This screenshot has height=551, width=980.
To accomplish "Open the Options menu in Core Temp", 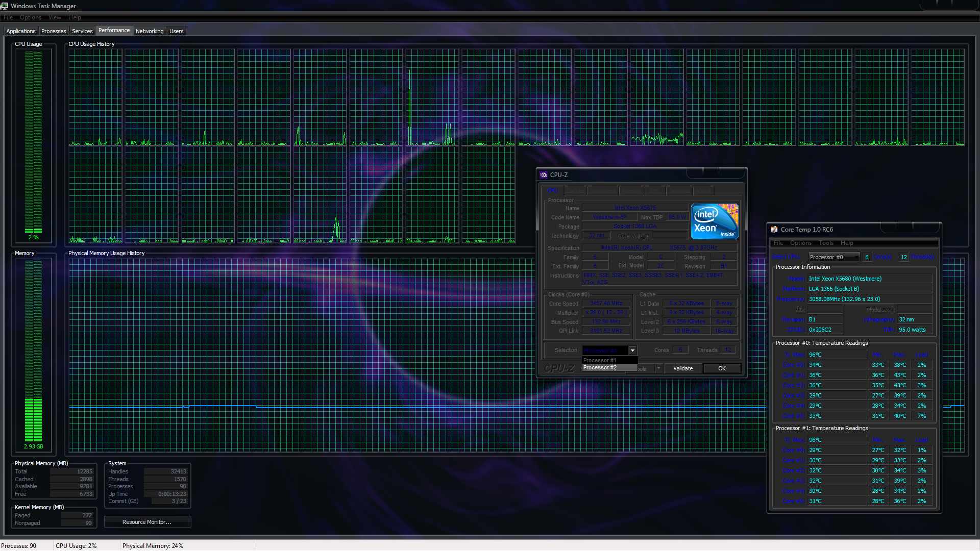I will [x=800, y=243].
